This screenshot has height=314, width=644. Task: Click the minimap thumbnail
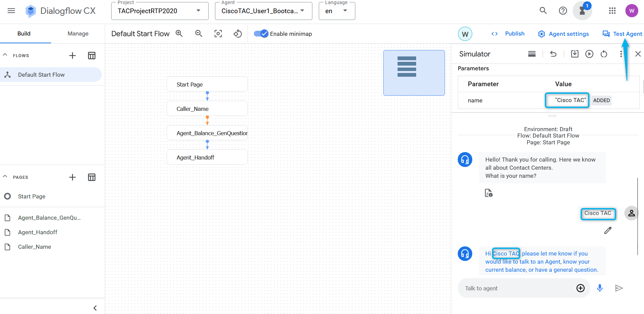[414, 73]
